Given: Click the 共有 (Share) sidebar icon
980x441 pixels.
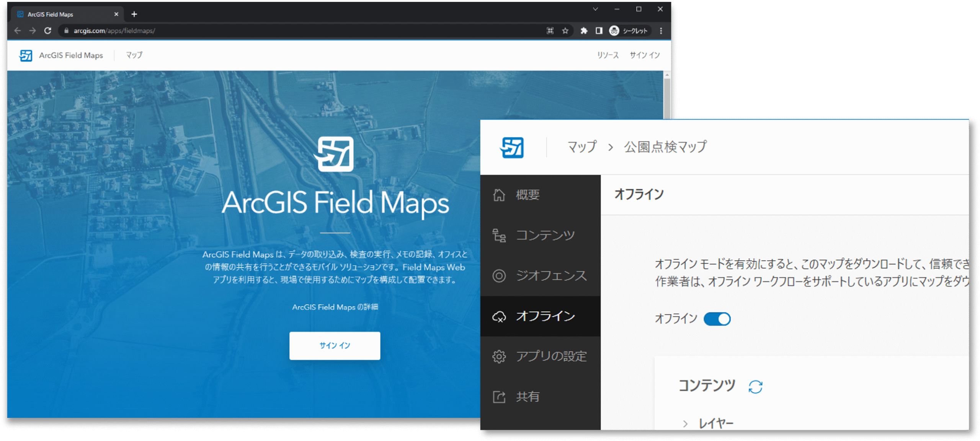Looking at the screenshot, I should (500, 397).
